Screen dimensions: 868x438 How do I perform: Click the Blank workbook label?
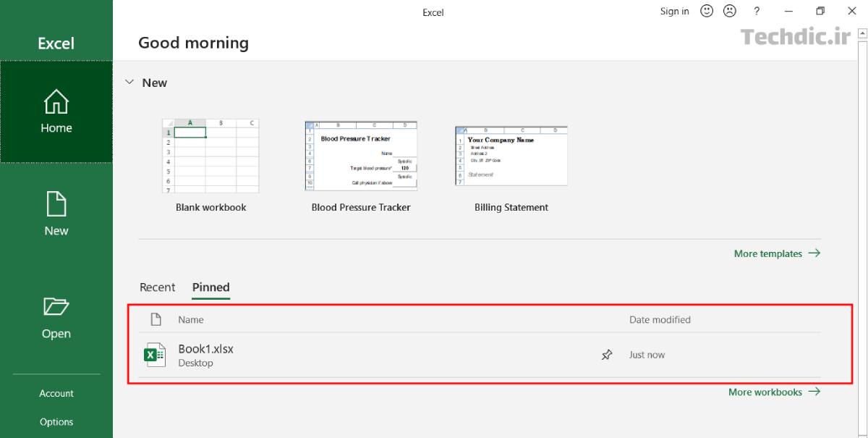pyautogui.click(x=211, y=207)
